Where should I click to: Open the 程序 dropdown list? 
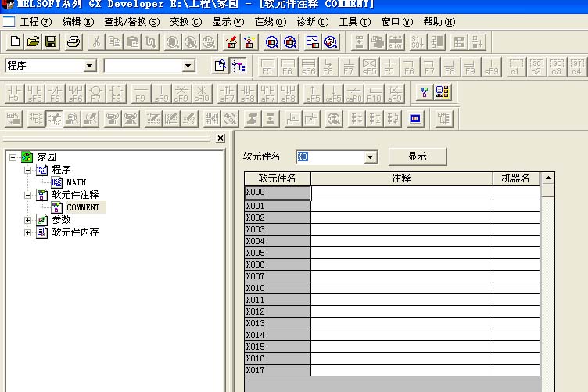pos(89,67)
